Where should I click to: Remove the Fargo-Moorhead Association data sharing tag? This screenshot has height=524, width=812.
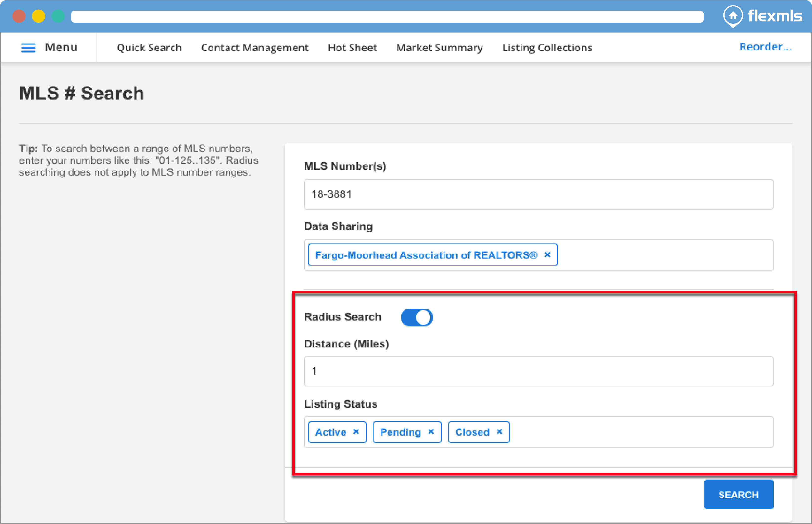(x=547, y=255)
